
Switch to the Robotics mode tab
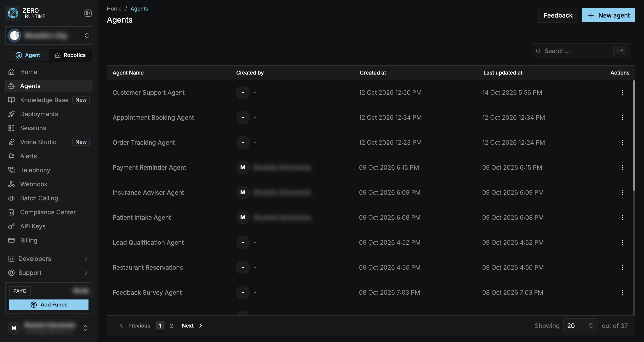pos(70,55)
